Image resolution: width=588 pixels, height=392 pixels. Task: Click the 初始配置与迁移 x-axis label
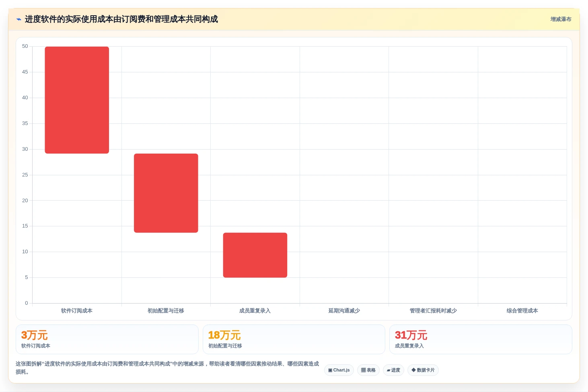pyautogui.click(x=166, y=311)
